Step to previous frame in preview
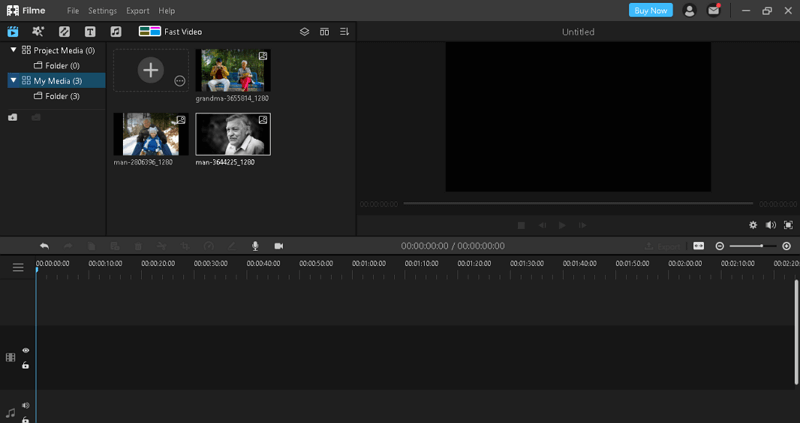Image resolution: width=800 pixels, height=423 pixels. tap(542, 225)
